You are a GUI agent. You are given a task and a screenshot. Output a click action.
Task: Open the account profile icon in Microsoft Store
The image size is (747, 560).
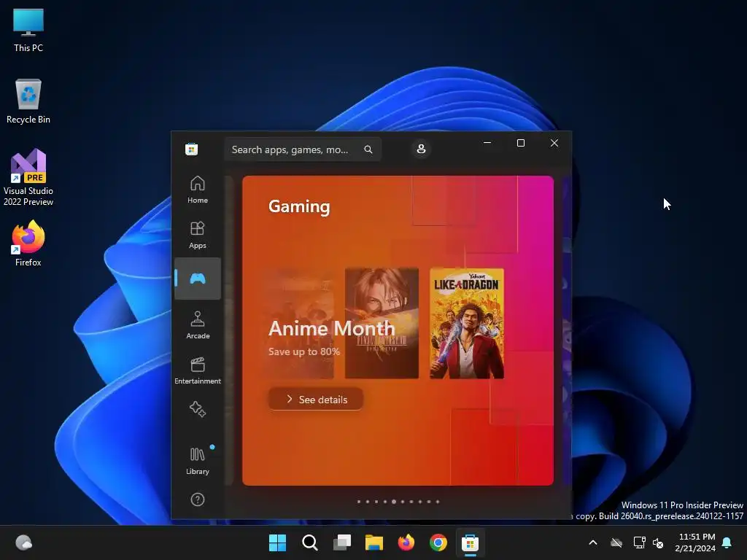point(421,149)
